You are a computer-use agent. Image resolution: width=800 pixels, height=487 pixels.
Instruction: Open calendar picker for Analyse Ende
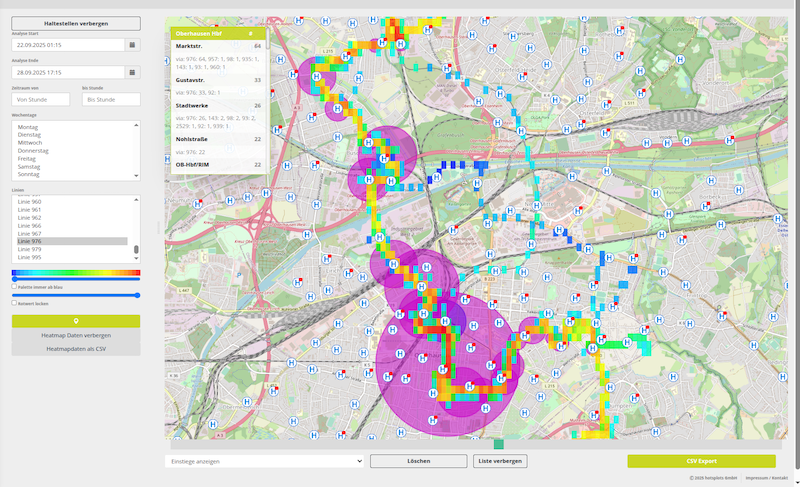click(x=133, y=72)
